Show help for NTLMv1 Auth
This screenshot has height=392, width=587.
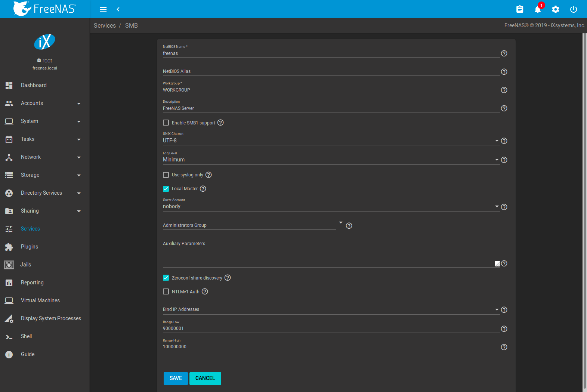(x=205, y=291)
